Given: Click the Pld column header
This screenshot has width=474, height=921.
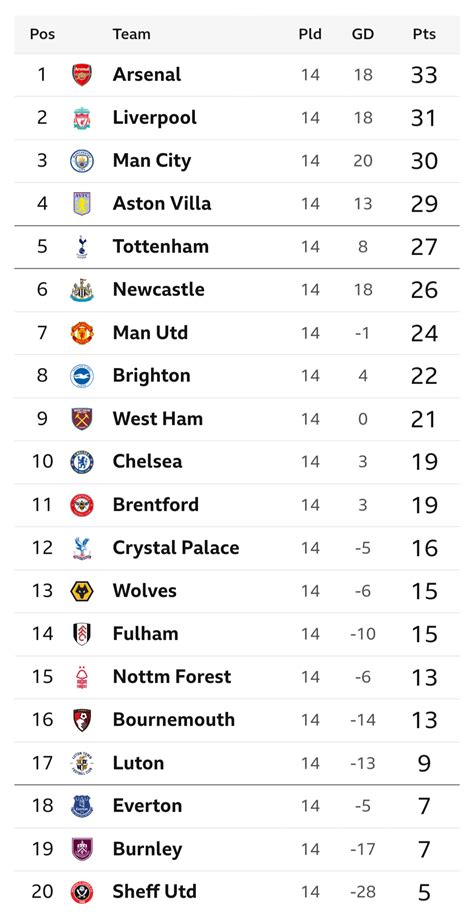Looking at the screenshot, I should click(x=310, y=34).
